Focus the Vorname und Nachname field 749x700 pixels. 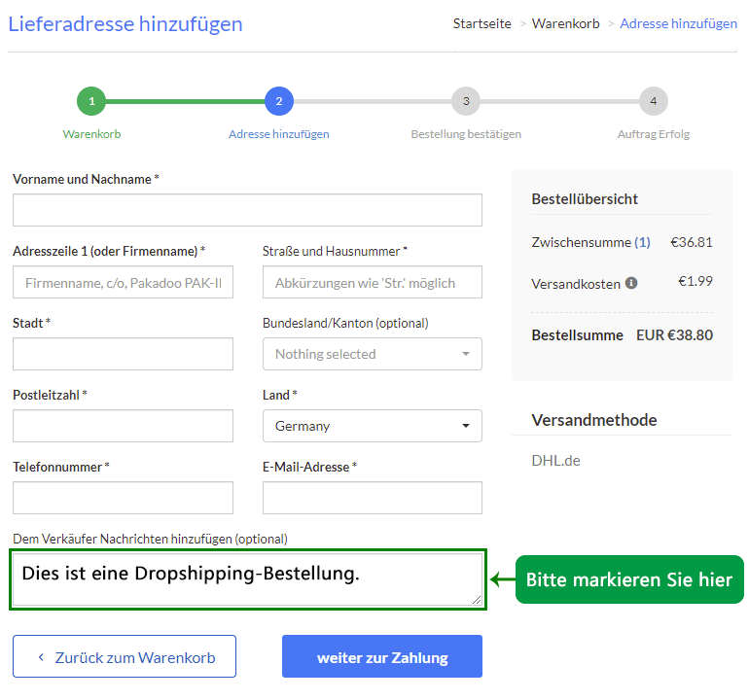click(x=247, y=210)
